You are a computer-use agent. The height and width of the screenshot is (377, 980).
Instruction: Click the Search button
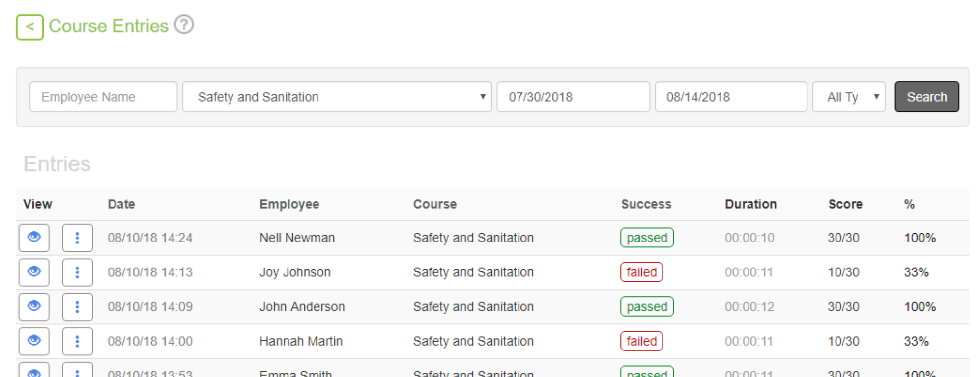coord(927,97)
